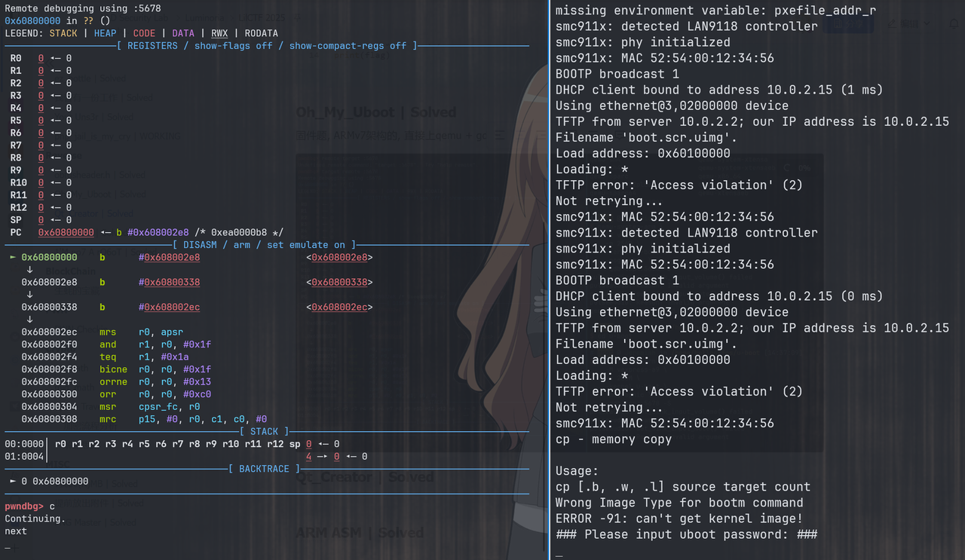
Task: Click the RODATA label in the legend
Action: pos(261,33)
